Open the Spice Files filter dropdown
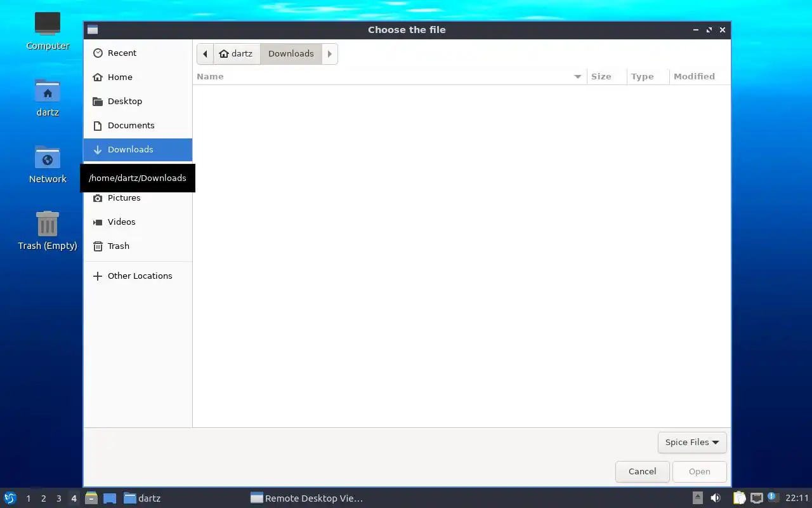 [x=692, y=443]
